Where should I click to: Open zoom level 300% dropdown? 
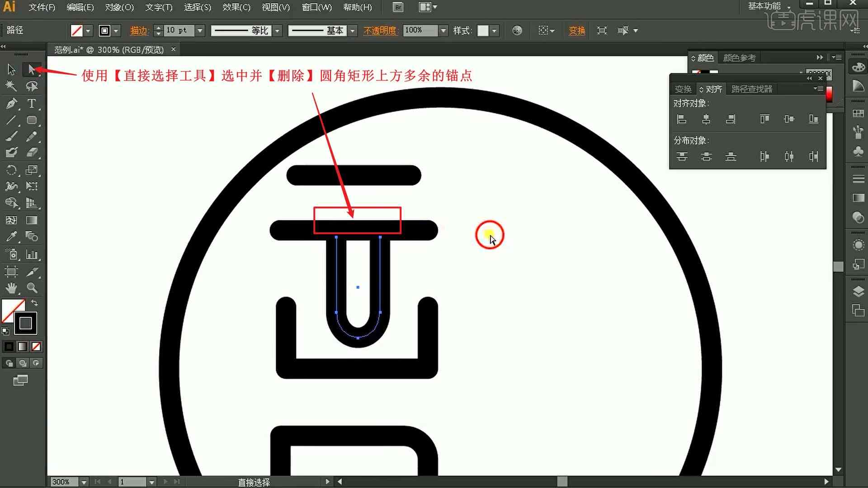coord(84,482)
